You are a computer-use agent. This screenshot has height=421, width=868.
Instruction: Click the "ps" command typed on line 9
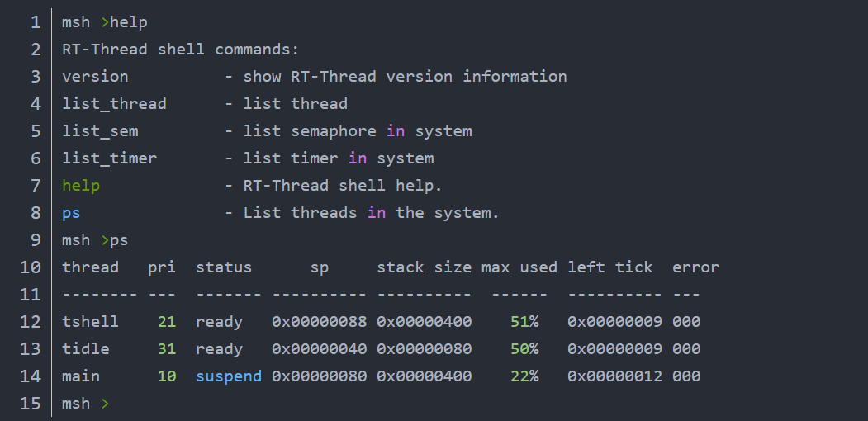119,241
